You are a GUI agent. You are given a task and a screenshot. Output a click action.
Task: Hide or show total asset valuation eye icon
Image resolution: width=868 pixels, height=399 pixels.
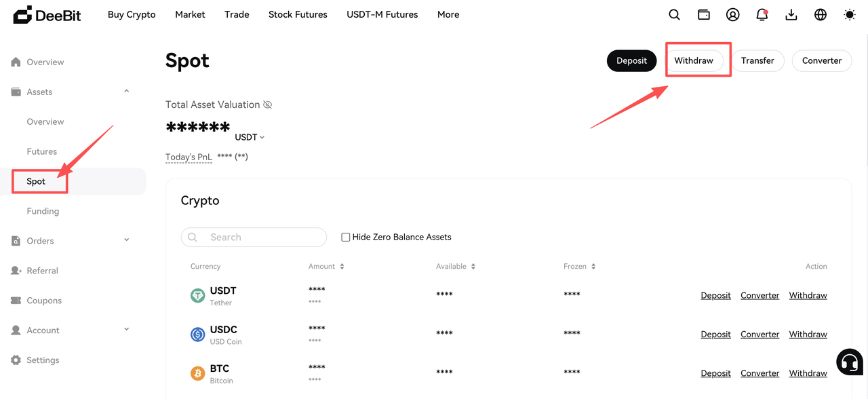(x=267, y=104)
